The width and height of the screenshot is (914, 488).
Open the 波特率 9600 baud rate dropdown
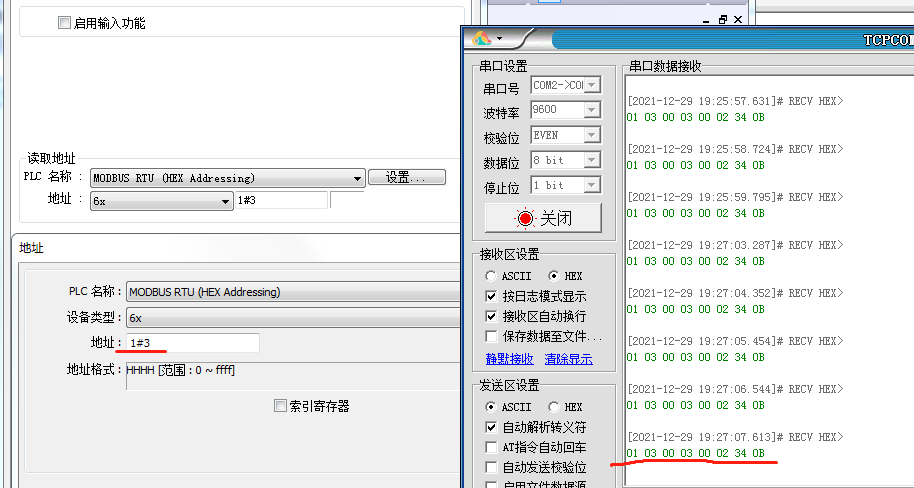coord(592,110)
